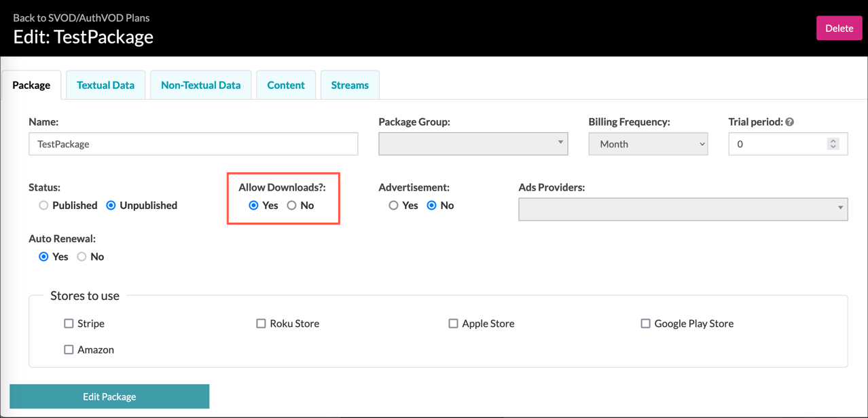Set Auto Renewal to No

(82, 257)
